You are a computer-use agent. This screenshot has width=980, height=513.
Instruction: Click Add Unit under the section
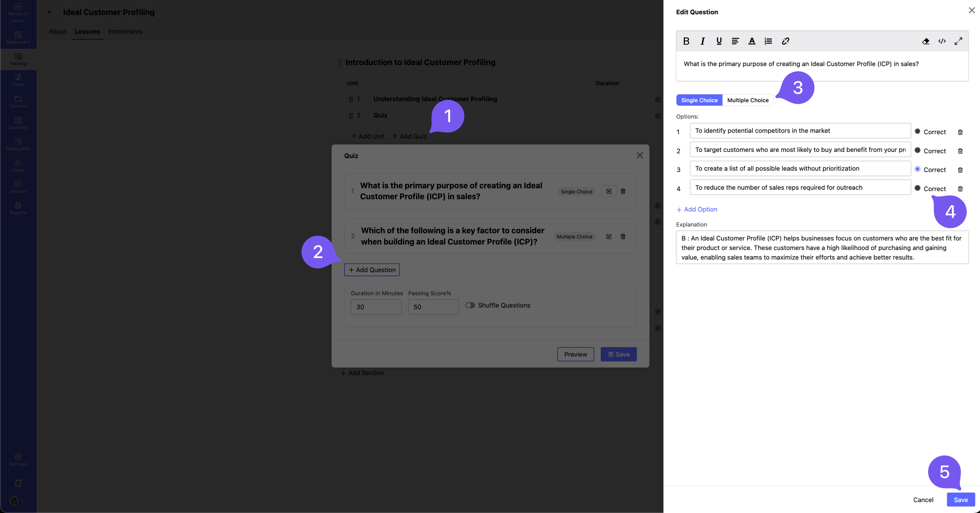(x=367, y=136)
